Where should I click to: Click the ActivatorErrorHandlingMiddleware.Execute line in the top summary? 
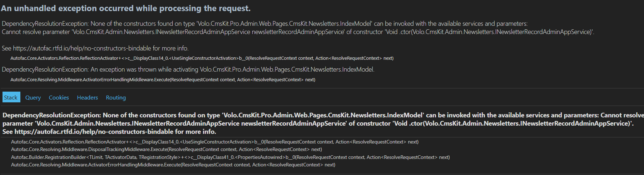click(163, 79)
